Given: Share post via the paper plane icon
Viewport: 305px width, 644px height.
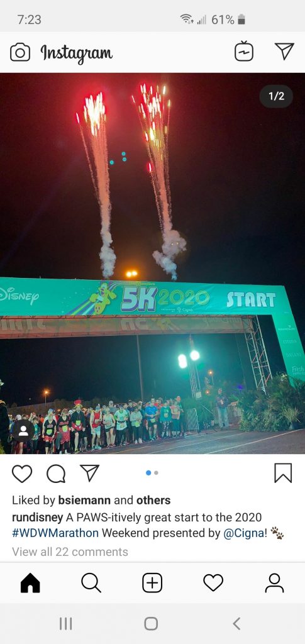Looking at the screenshot, I should pos(89,473).
